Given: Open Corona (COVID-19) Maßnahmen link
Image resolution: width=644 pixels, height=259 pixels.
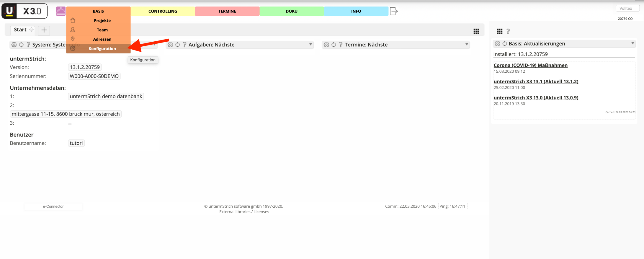Looking at the screenshot, I should tap(530, 65).
